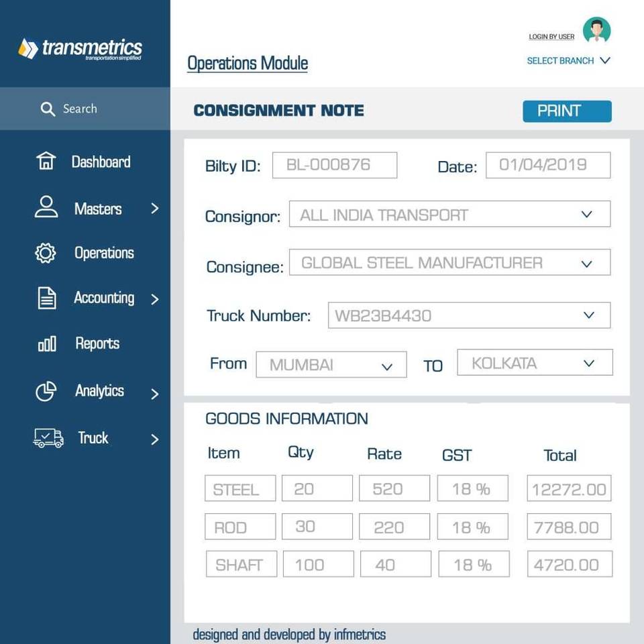Click the transmetrics logo
The width and height of the screenshot is (644, 644).
point(80,49)
